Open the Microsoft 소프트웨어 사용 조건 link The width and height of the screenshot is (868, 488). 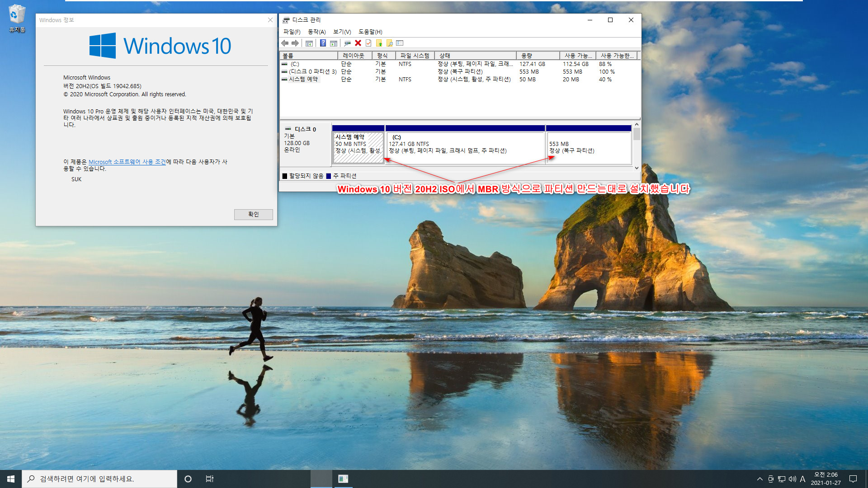point(127,162)
